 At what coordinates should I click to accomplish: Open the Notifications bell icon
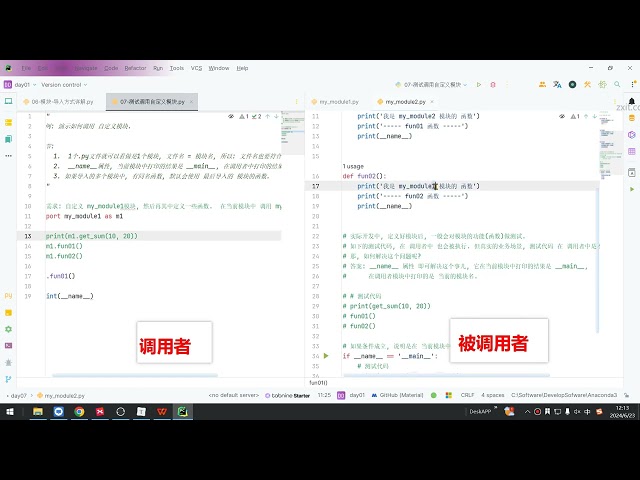[632, 101]
